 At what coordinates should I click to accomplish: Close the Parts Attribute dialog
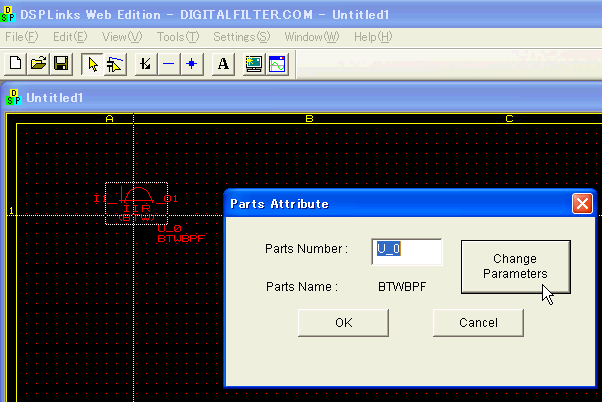(582, 203)
